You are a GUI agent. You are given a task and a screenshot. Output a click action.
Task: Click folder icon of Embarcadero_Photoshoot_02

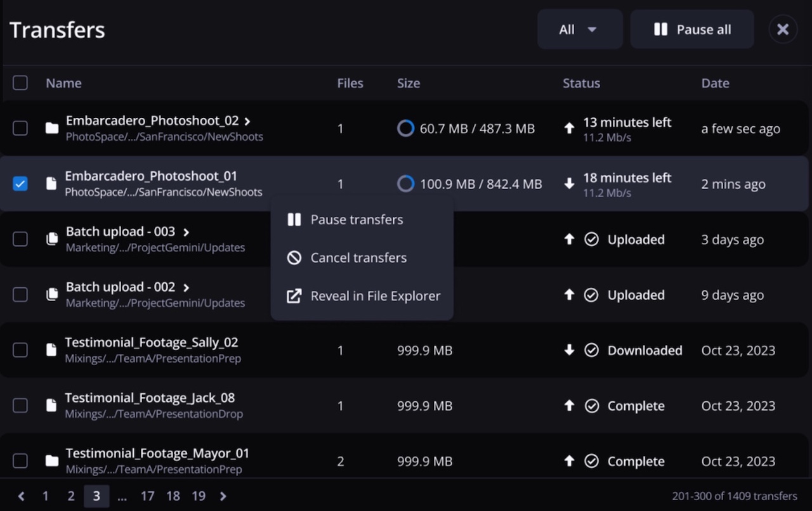pos(52,129)
